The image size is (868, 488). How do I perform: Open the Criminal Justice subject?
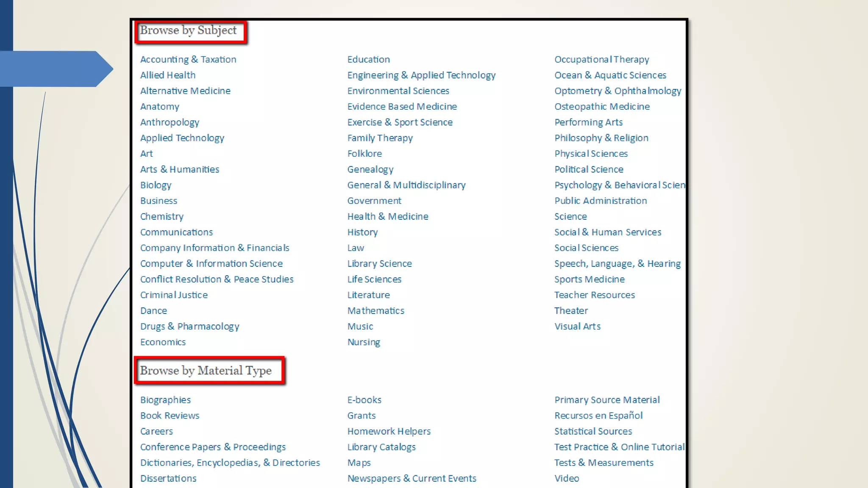pyautogui.click(x=174, y=295)
